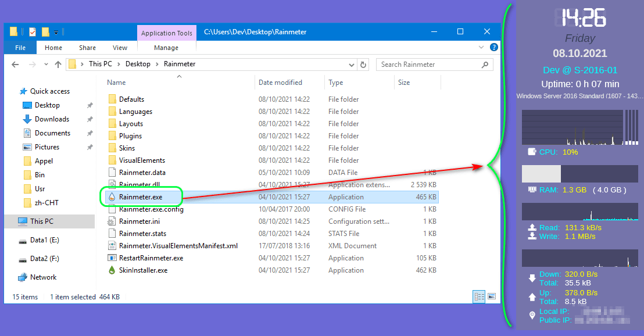
Task: Open the View ribbon tab
Action: click(120, 48)
